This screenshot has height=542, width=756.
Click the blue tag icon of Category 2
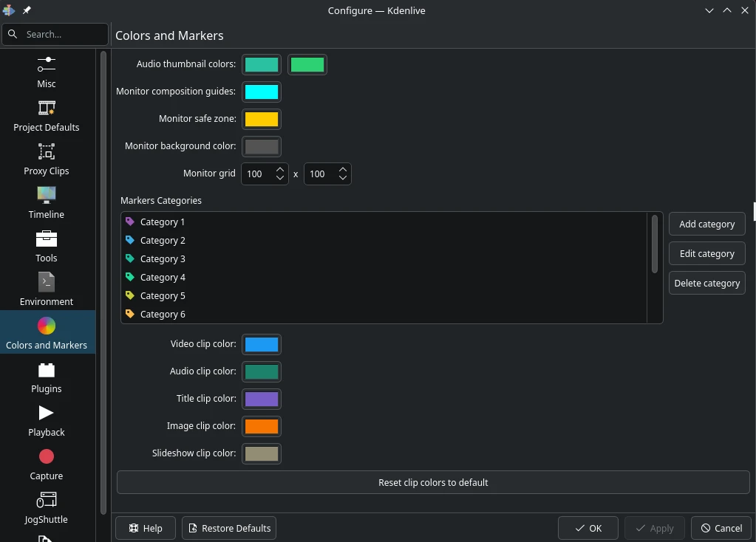click(x=130, y=240)
